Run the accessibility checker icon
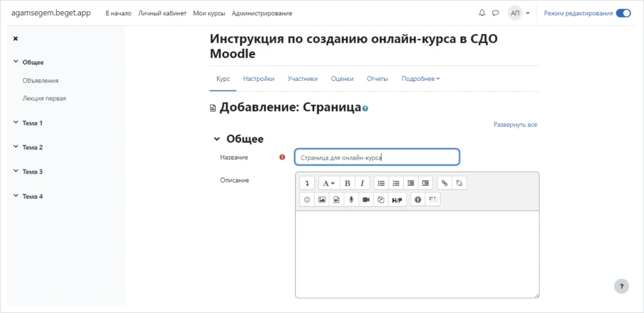 point(418,199)
